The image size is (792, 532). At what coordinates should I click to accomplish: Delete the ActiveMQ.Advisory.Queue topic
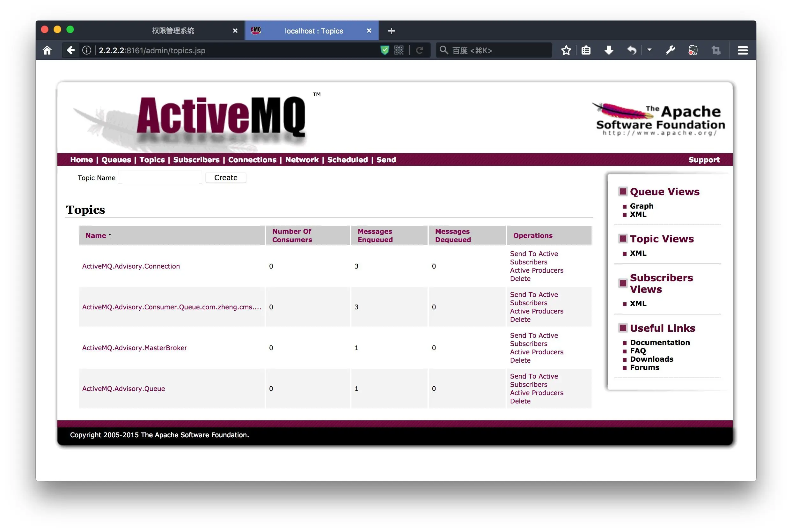tap(520, 401)
